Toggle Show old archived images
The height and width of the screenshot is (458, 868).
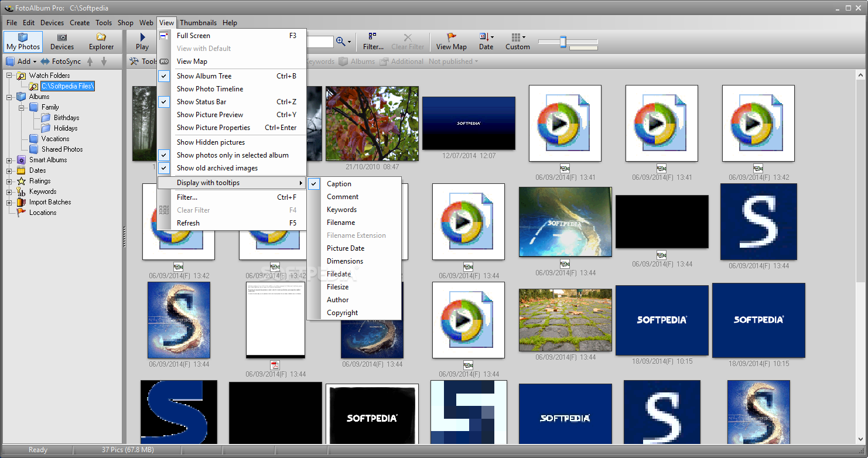pyautogui.click(x=232, y=168)
